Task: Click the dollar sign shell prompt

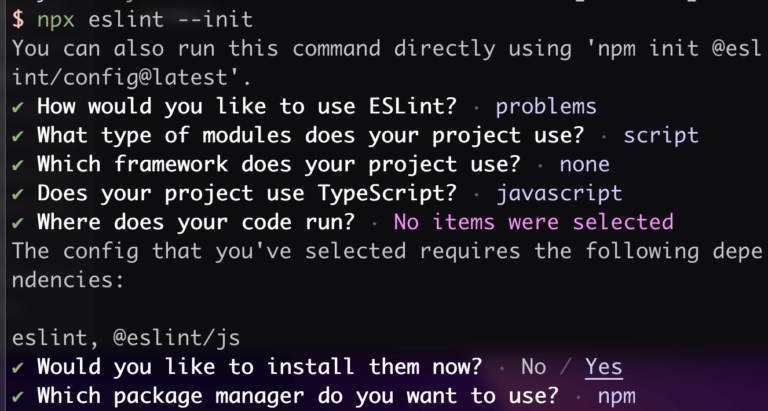Action: point(17,19)
